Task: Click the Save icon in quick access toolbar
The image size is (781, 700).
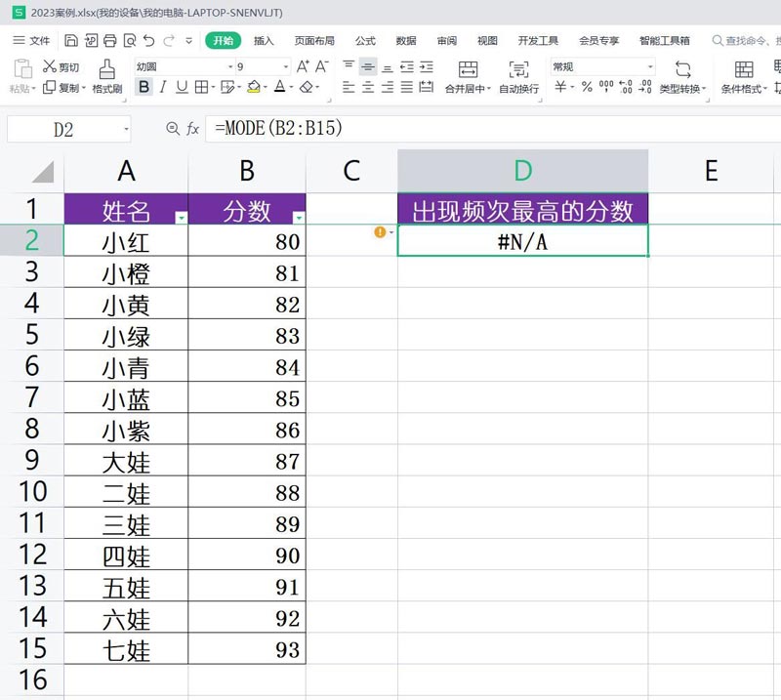Action: (x=71, y=41)
